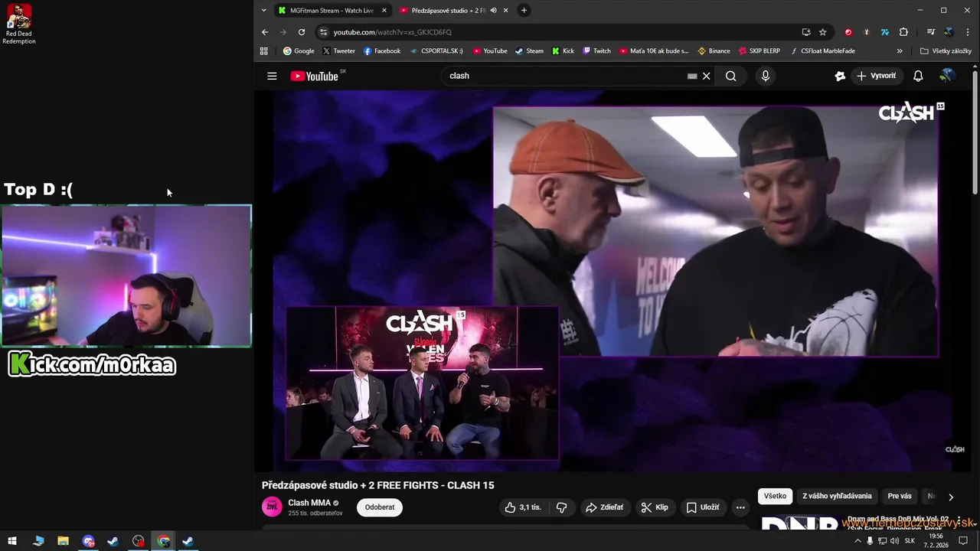Open media controls icon in Chrome toolbar
The image size is (980, 551).
coord(931,32)
